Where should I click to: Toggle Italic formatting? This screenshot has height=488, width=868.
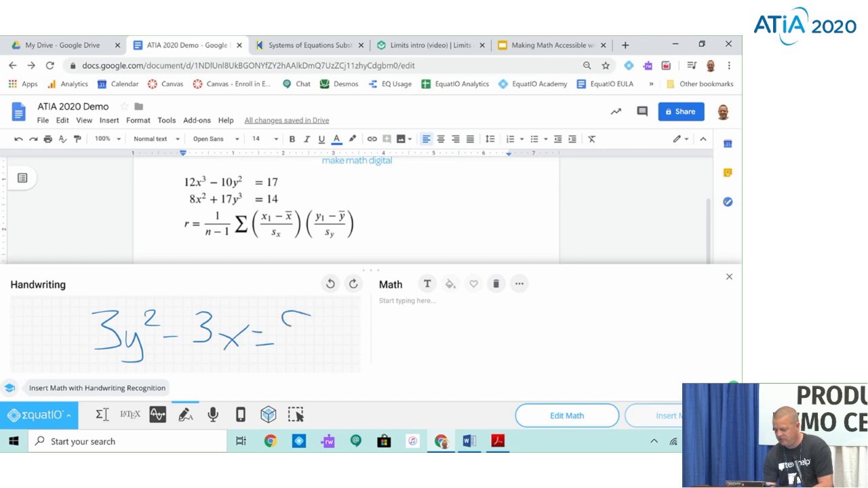point(307,139)
